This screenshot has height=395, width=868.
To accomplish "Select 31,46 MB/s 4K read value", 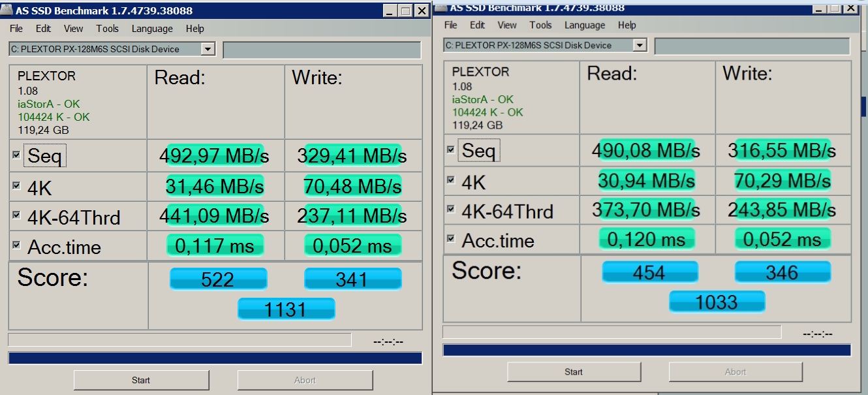I will pos(215,186).
